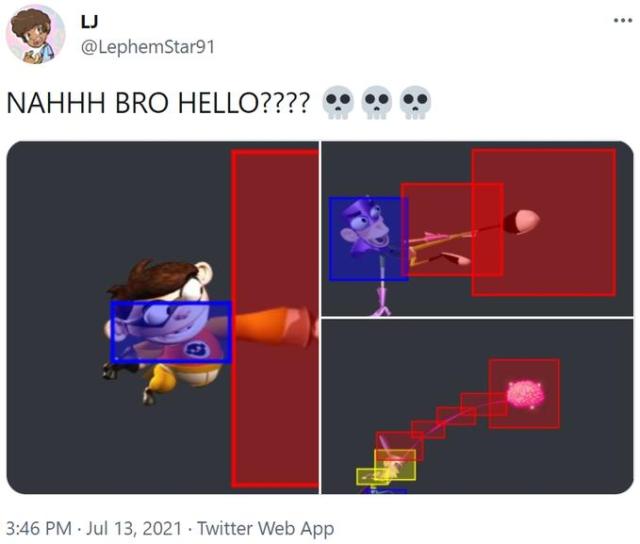The image size is (640, 544).
Task: Open the top-right image with the purple character
Action: (478, 228)
